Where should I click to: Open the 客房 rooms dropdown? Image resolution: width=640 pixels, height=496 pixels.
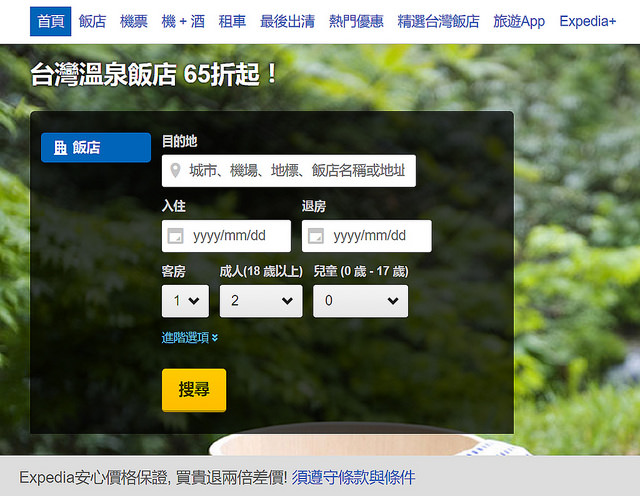[185, 300]
